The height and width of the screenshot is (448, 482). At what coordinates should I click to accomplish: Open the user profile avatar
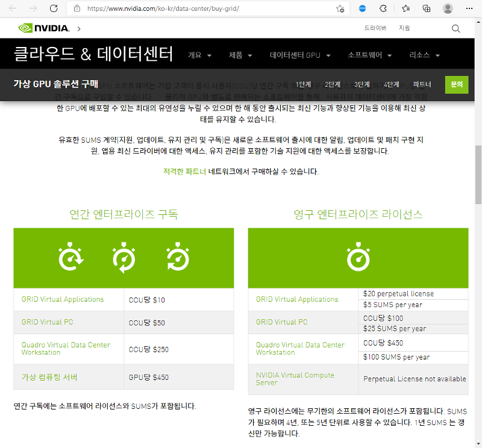(x=448, y=8)
